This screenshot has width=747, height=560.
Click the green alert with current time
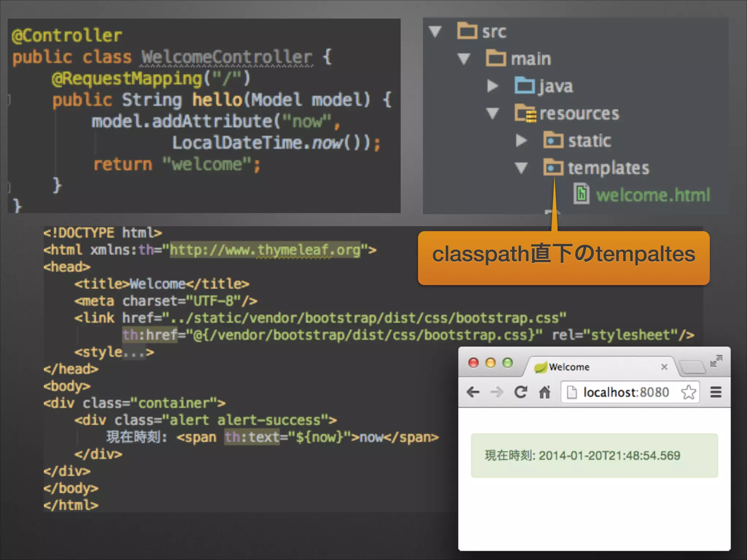[594, 455]
